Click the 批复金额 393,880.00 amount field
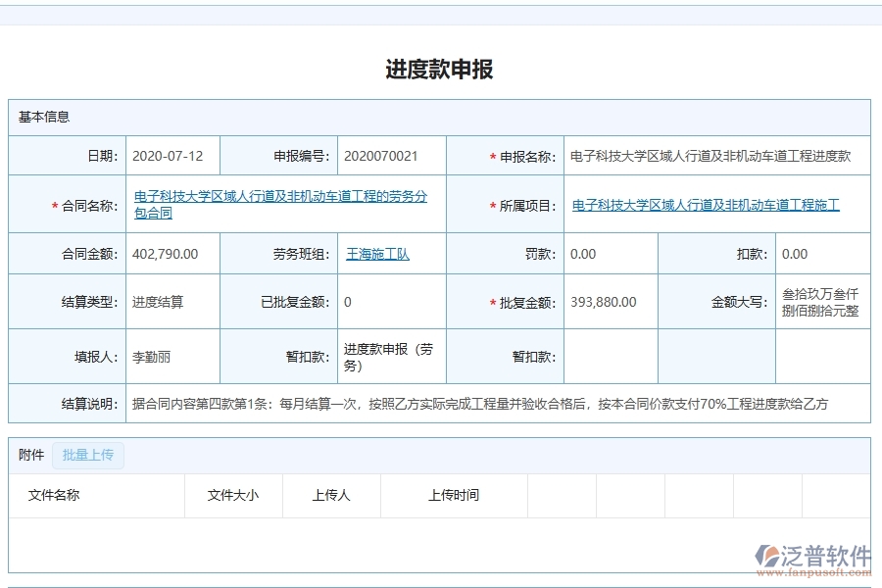Image resolution: width=882 pixels, height=588 pixels. 606,301
